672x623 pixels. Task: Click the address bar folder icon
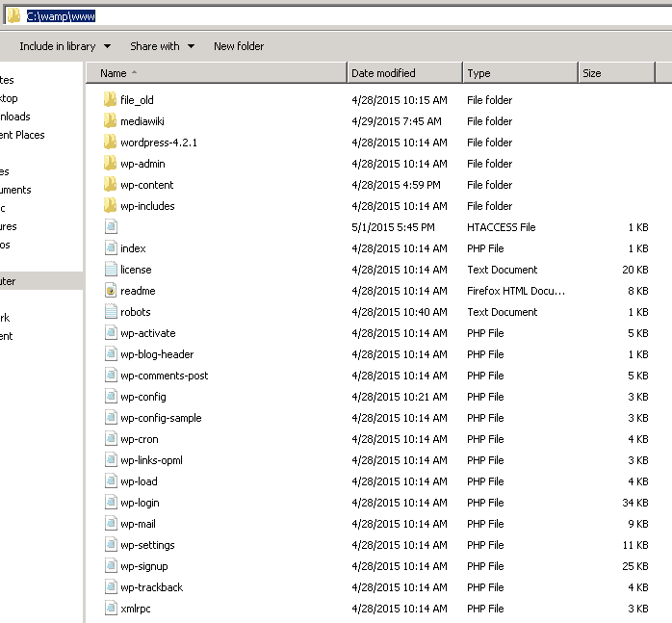pos(13,15)
